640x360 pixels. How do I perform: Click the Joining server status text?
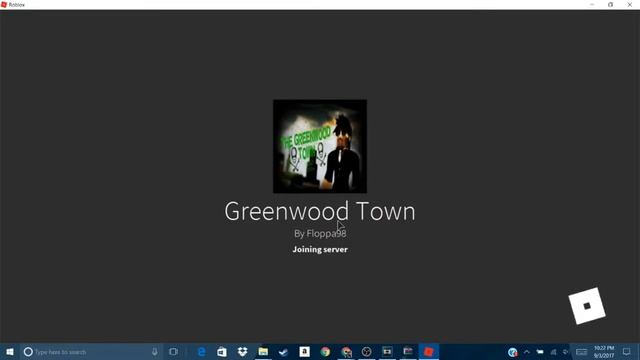(320, 249)
